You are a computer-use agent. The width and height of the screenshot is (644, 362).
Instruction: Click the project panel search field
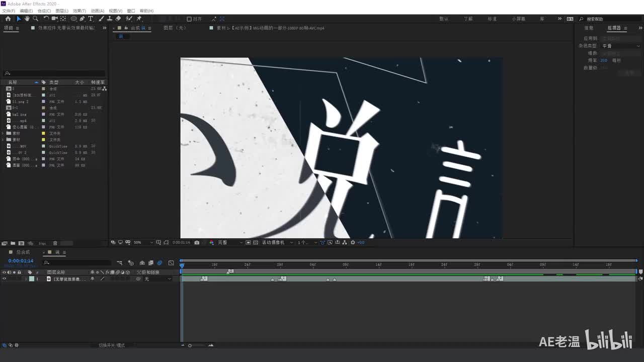coord(54,73)
